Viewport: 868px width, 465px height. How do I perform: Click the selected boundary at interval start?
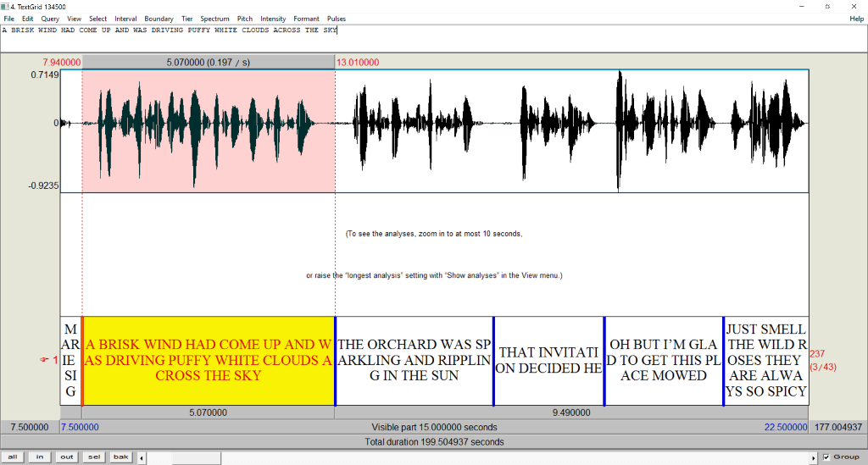pos(82,361)
